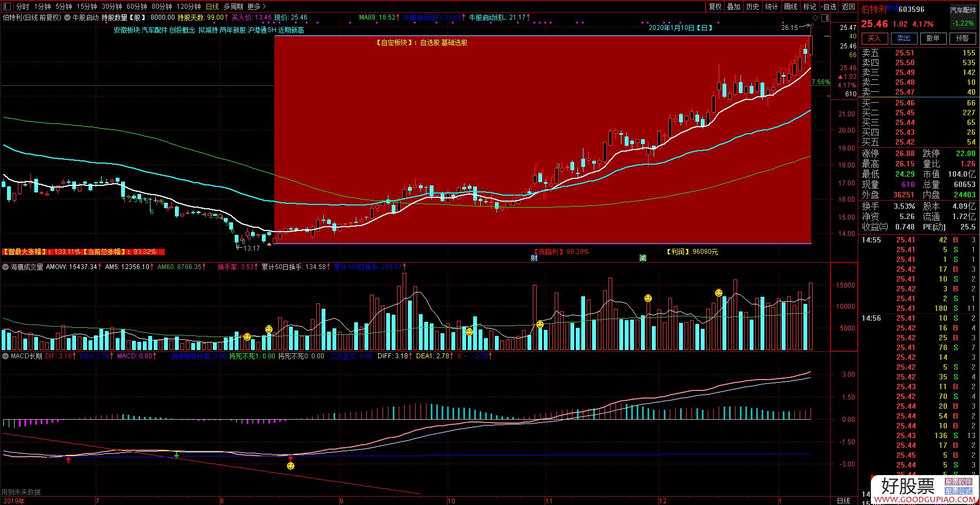Click the 买入 buy button

pyautogui.click(x=874, y=39)
